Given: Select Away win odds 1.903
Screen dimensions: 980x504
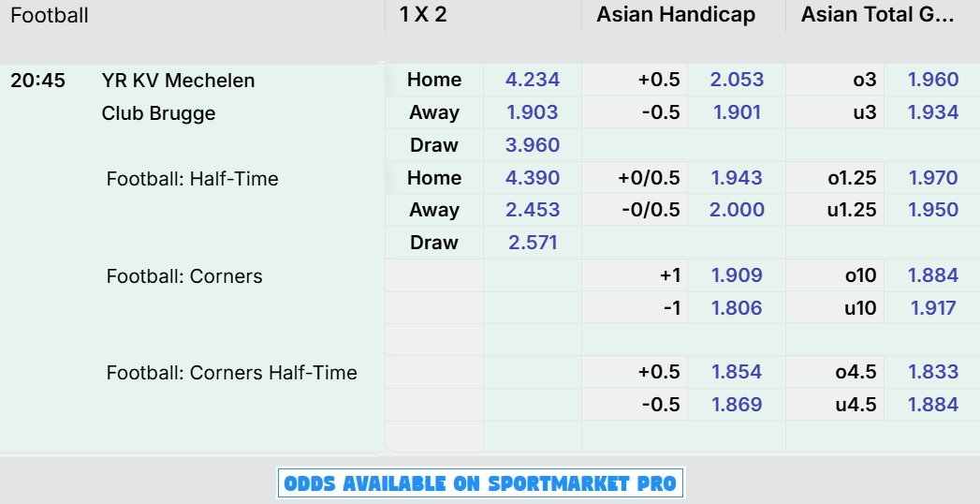Looking at the screenshot, I should [x=532, y=111].
